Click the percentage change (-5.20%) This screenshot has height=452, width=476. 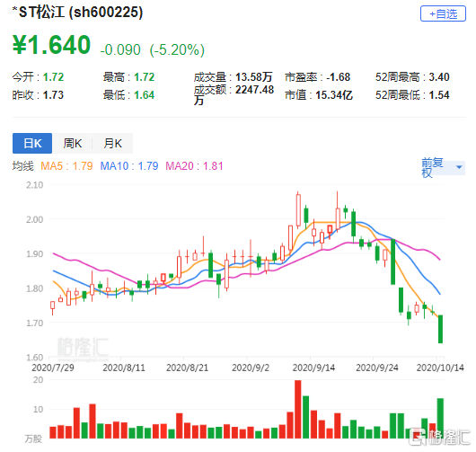(177, 49)
